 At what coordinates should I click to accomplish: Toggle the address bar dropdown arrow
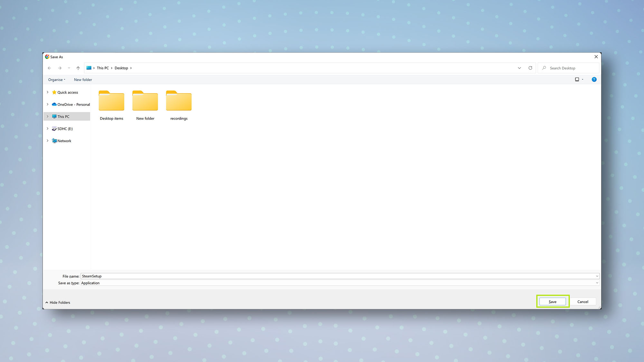(519, 68)
